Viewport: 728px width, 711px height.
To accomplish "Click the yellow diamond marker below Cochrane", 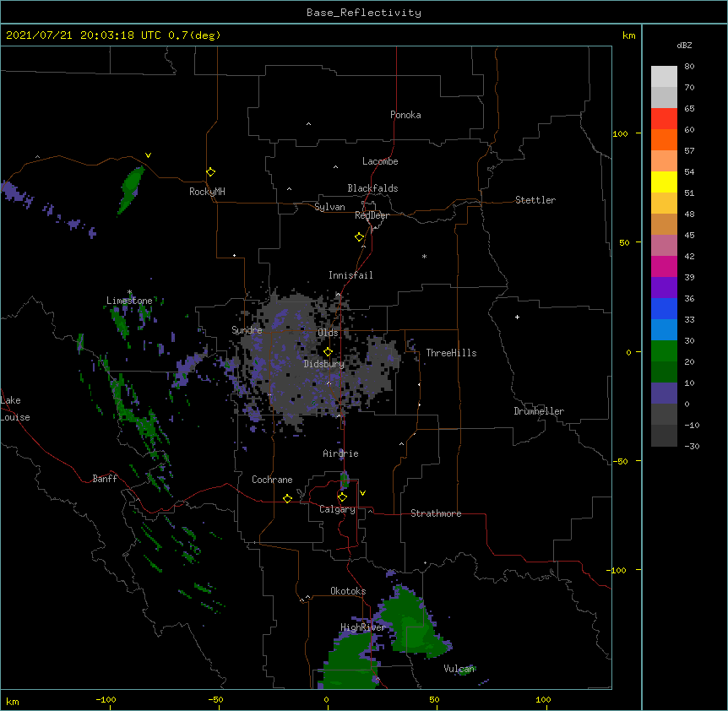I will click(x=287, y=498).
